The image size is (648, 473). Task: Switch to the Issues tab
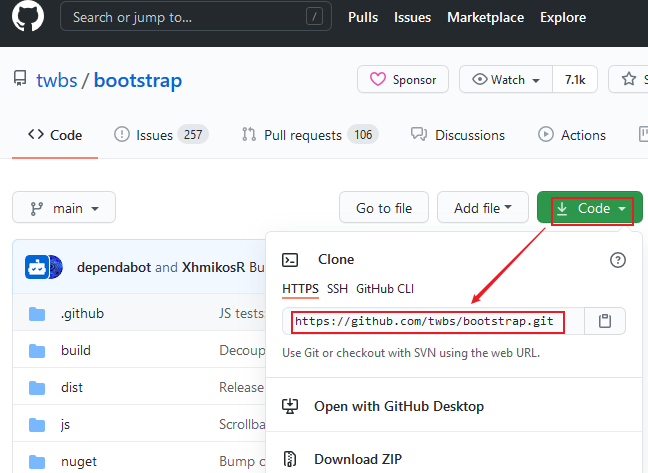tap(161, 135)
